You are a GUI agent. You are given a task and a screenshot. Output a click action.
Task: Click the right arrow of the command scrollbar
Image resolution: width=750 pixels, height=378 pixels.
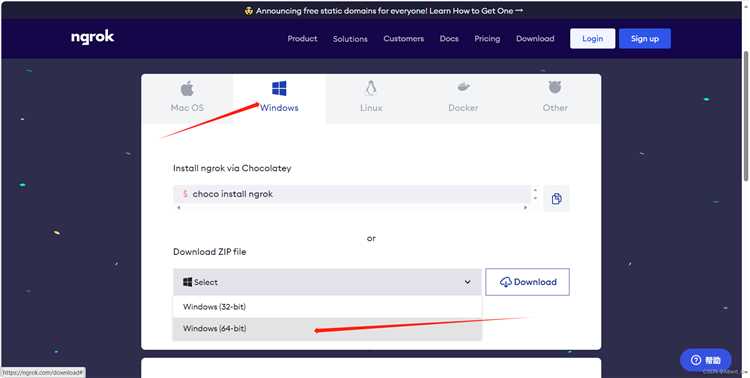525,208
